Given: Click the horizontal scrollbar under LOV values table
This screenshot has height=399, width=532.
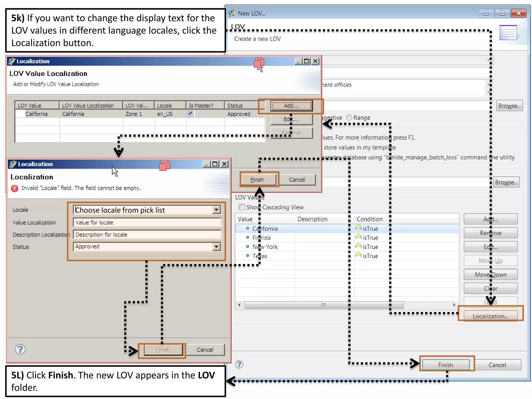Looking at the screenshot, I should coord(324,305).
